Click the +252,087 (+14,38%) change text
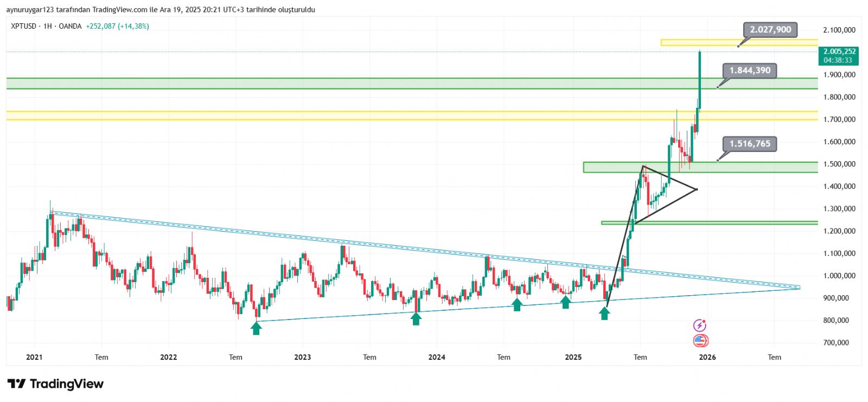The width and height of the screenshot is (868, 402). (117, 26)
